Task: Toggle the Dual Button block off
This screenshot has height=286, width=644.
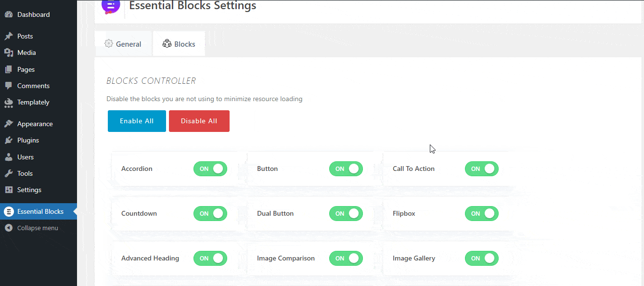Action: coord(346,213)
